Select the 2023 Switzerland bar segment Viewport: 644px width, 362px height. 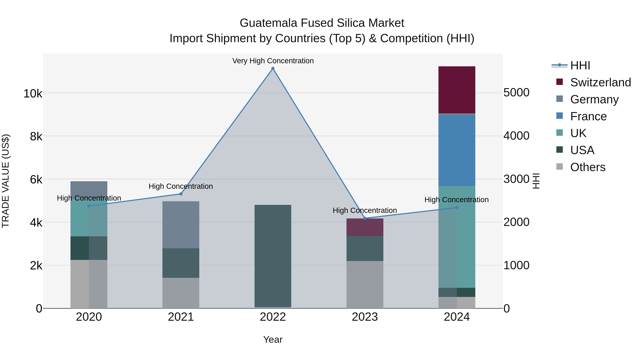coord(365,227)
